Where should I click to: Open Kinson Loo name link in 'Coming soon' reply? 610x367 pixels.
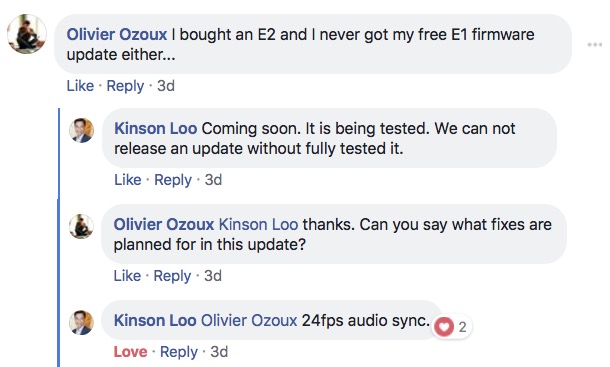pos(155,128)
